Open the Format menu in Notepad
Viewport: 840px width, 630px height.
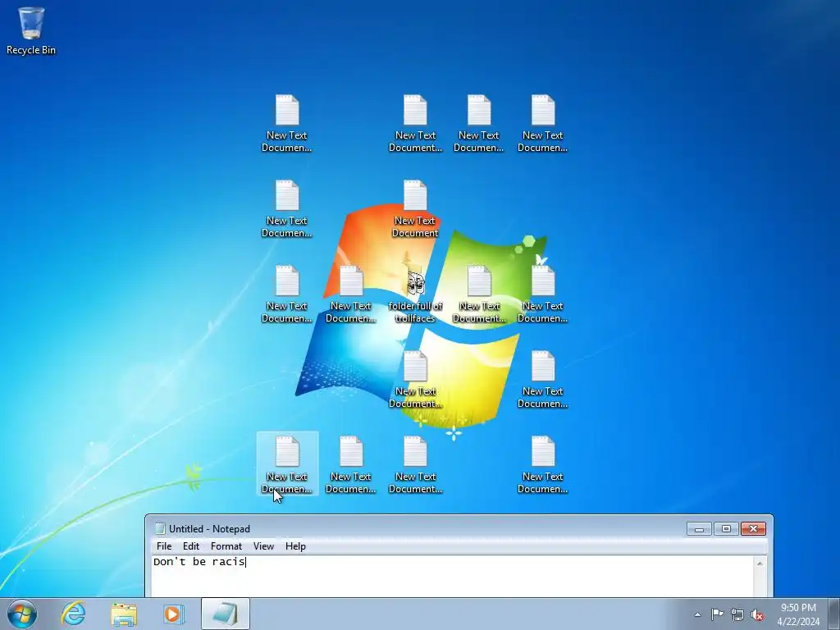226,546
